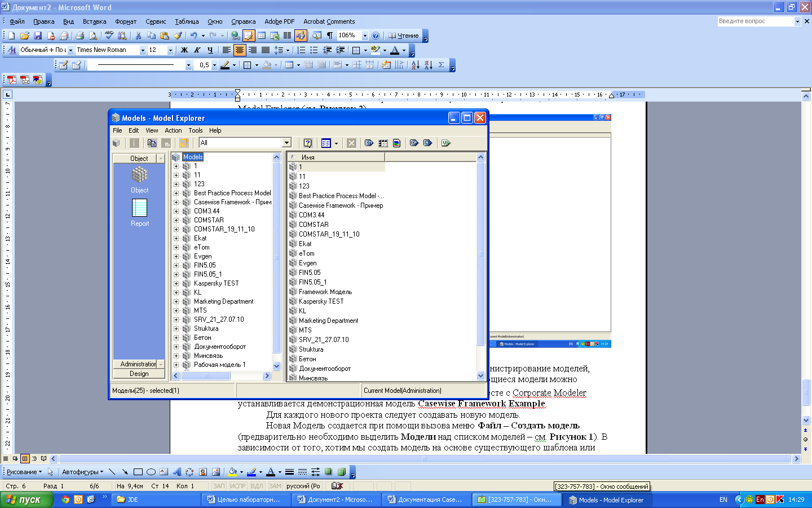Toggle Italic (К) formatting
The width and height of the screenshot is (812, 508).
pyautogui.click(x=197, y=50)
